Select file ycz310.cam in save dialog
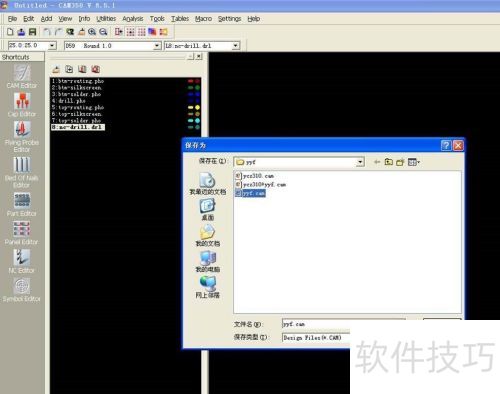 [254, 176]
